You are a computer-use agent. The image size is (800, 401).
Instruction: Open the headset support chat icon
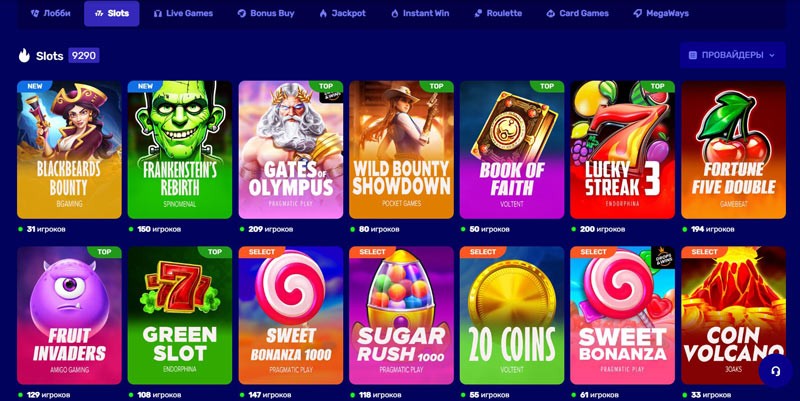776,371
